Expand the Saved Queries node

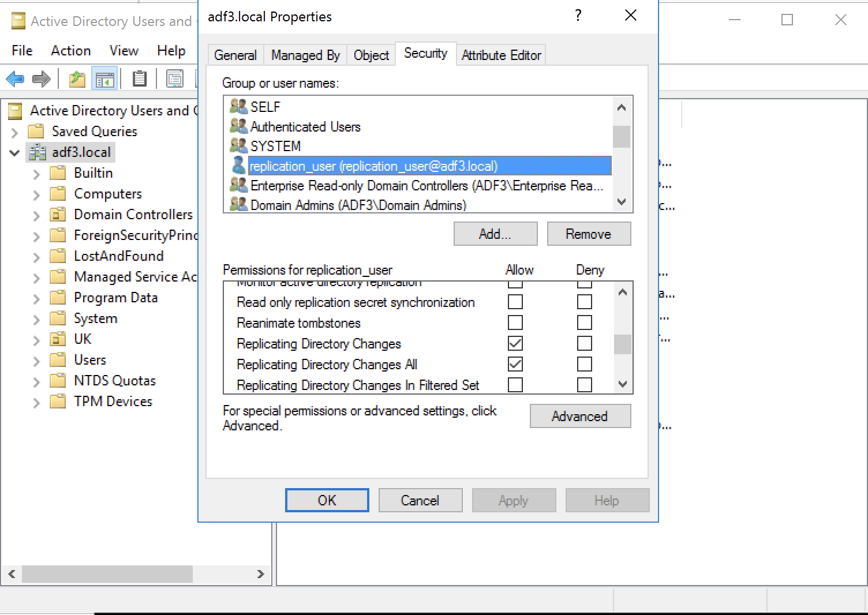(15, 132)
